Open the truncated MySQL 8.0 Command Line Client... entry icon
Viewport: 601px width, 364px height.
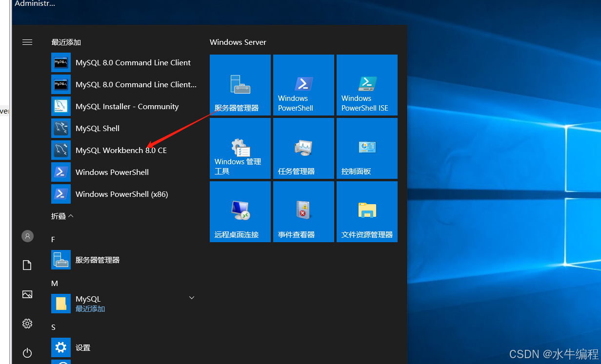61,84
